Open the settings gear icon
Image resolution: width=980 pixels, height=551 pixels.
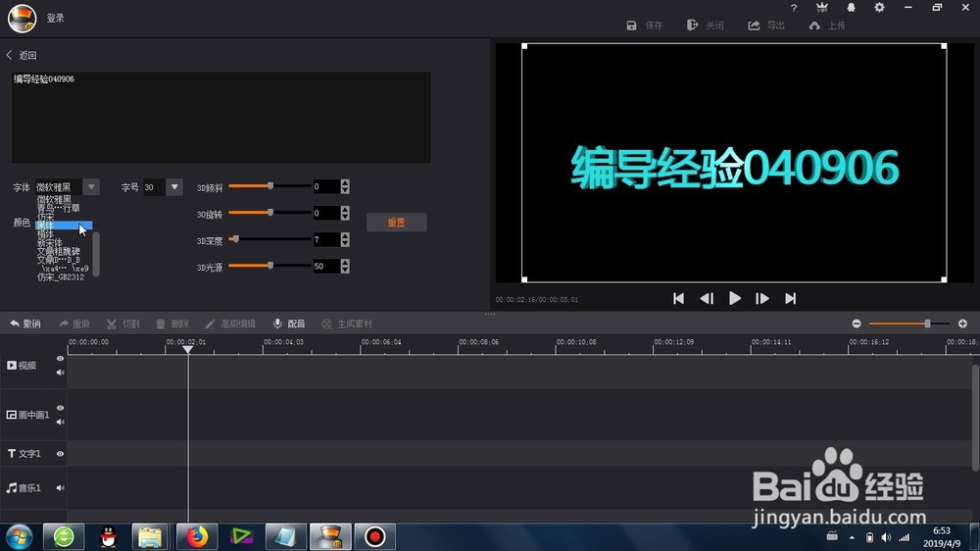click(x=879, y=8)
